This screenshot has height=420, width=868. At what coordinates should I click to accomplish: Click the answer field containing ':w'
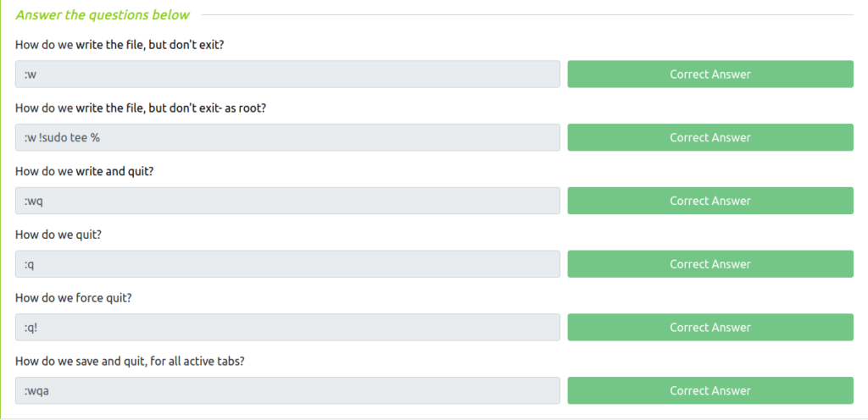(x=287, y=74)
